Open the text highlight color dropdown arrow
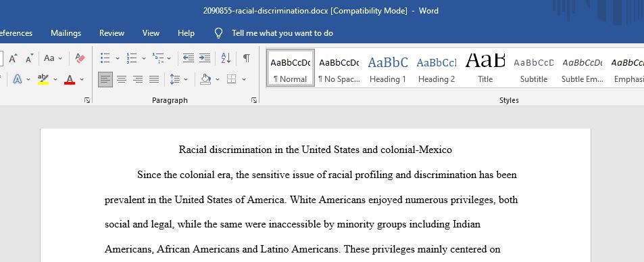 (55, 79)
